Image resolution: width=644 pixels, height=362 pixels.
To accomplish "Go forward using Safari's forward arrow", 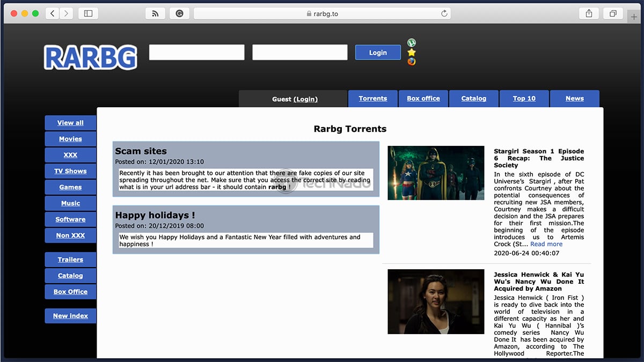I will point(66,13).
